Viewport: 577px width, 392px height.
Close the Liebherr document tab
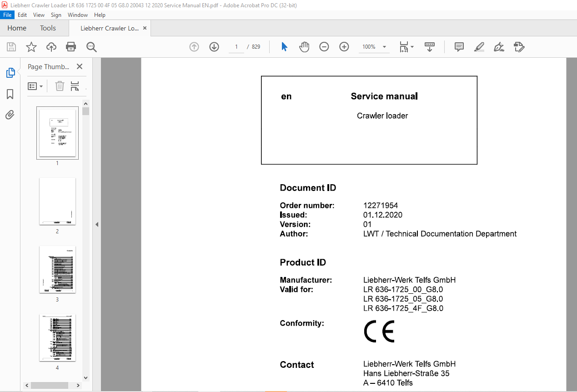coord(145,28)
